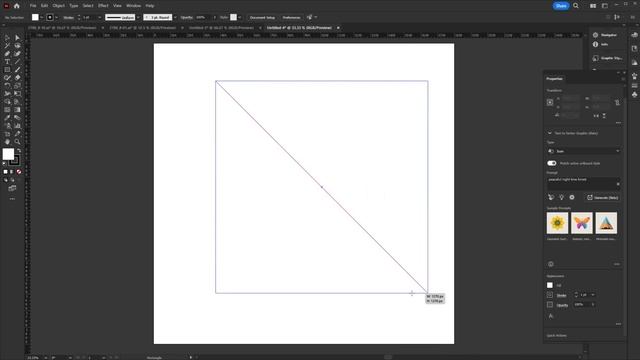Select the Eraser tool

click(17, 78)
